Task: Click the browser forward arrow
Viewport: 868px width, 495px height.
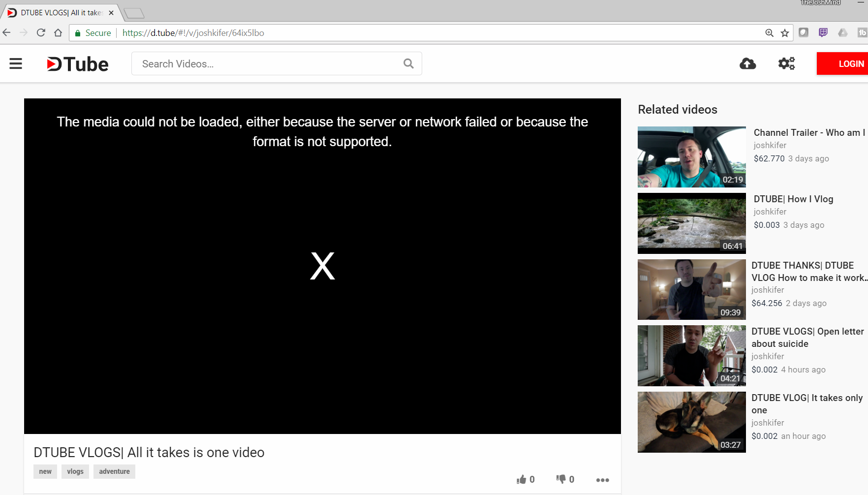Action: pyautogui.click(x=24, y=33)
